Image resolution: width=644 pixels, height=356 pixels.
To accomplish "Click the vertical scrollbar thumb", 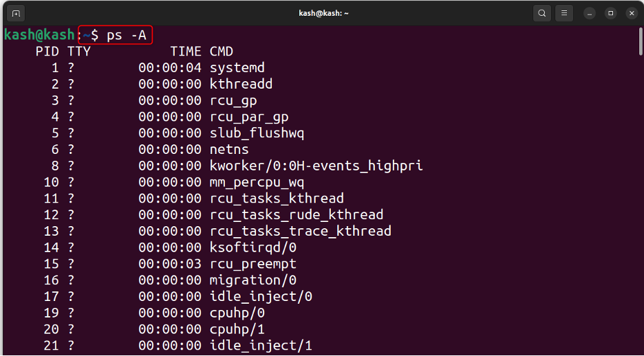I will [641, 41].
